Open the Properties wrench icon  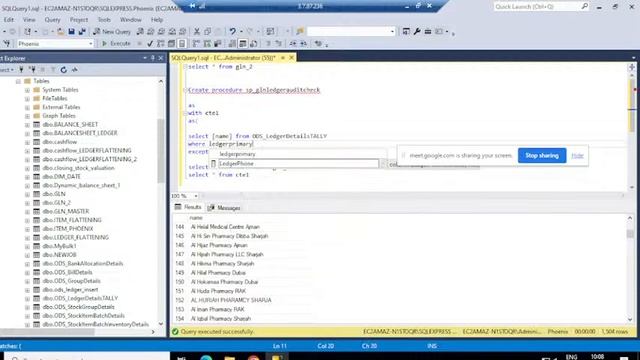pyautogui.click(x=417, y=31)
